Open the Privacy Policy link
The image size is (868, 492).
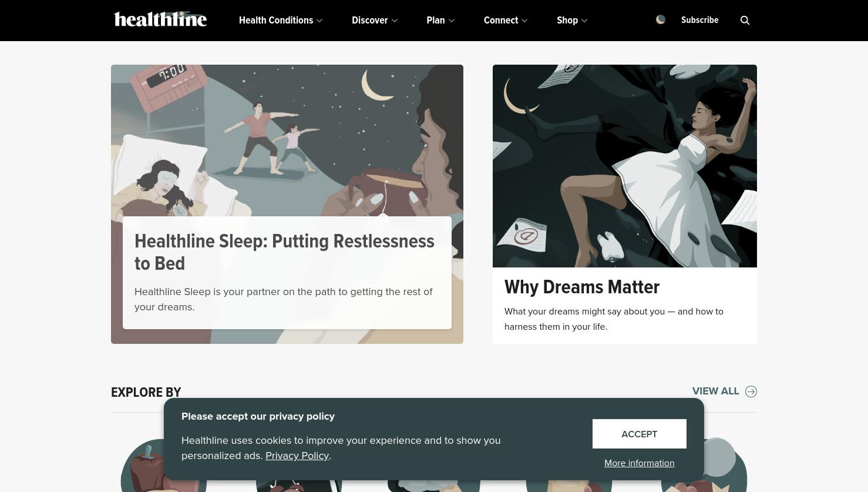coord(297,456)
